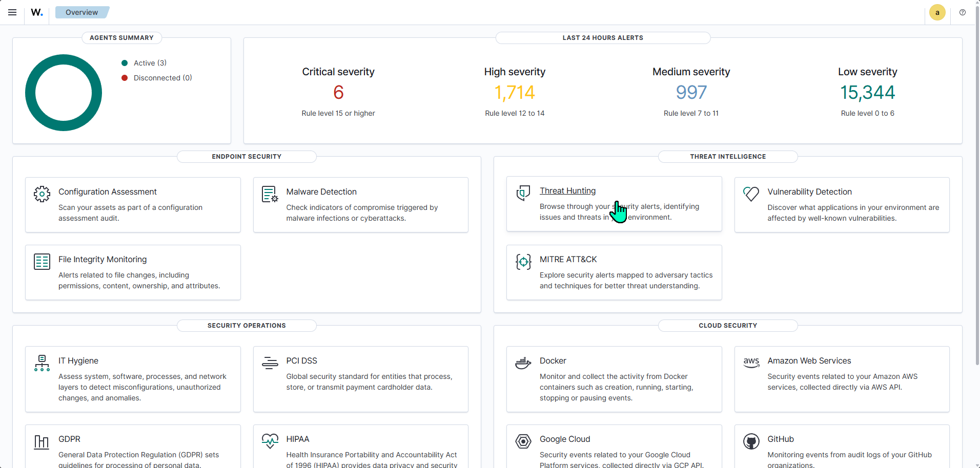
Task: Open the Amazon Web Services title
Action: [809, 360]
